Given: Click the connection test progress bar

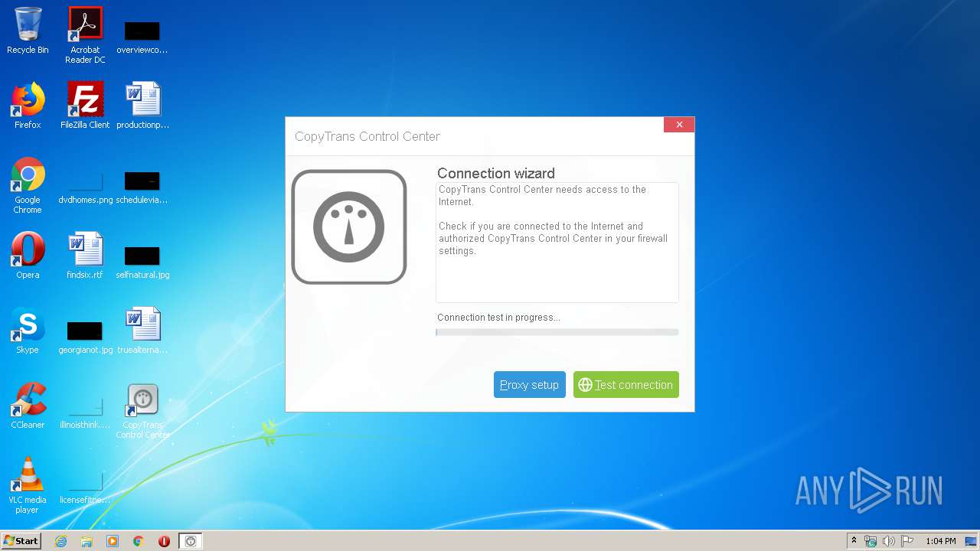Looking at the screenshot, I should [557, 332].
